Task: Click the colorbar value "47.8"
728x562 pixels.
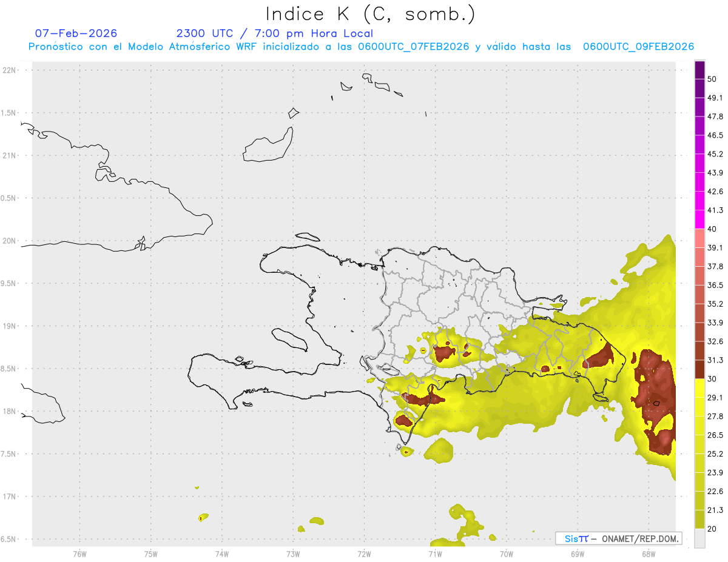Action: [715, 117]
